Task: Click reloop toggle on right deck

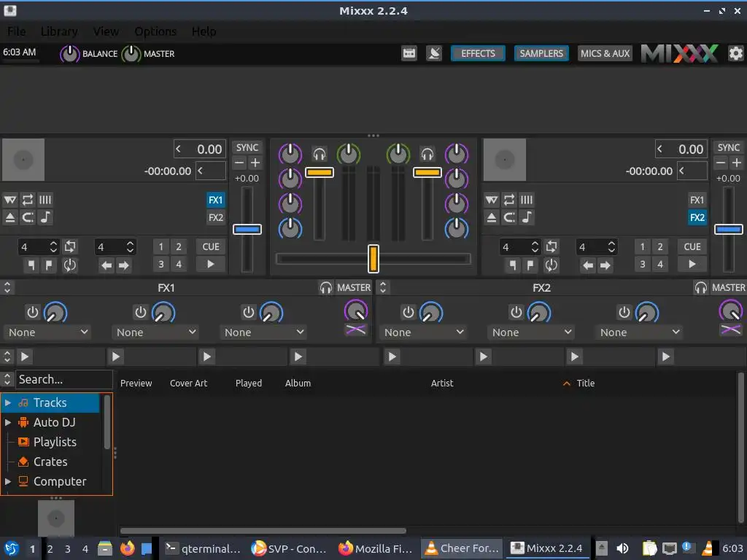Action: [x=551, y=265]
